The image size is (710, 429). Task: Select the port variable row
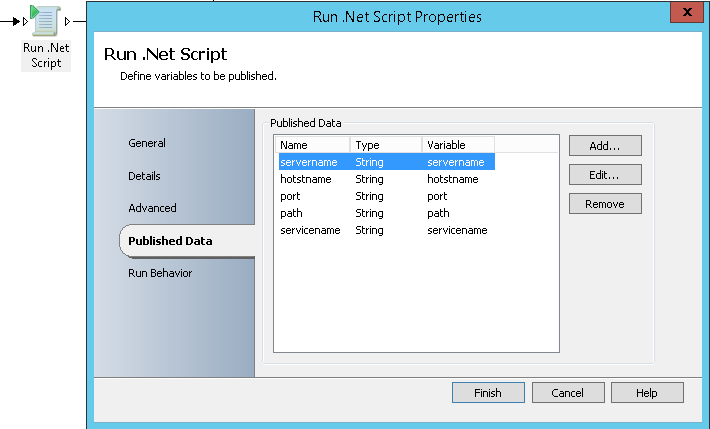387,196
